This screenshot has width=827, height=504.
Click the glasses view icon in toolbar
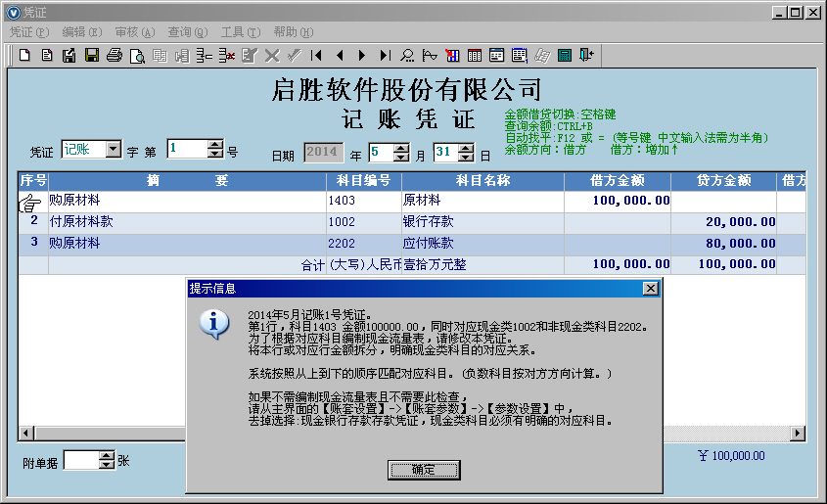(430, 55)
